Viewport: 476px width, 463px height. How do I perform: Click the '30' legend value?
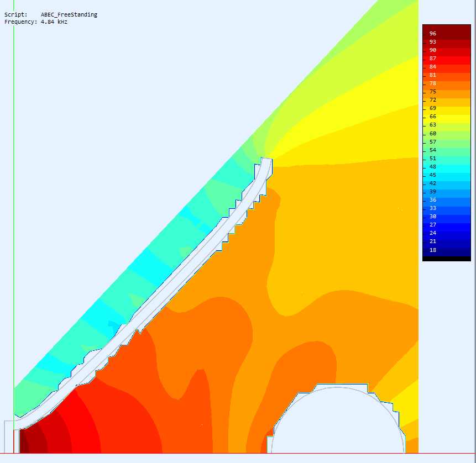click(433, 217)
